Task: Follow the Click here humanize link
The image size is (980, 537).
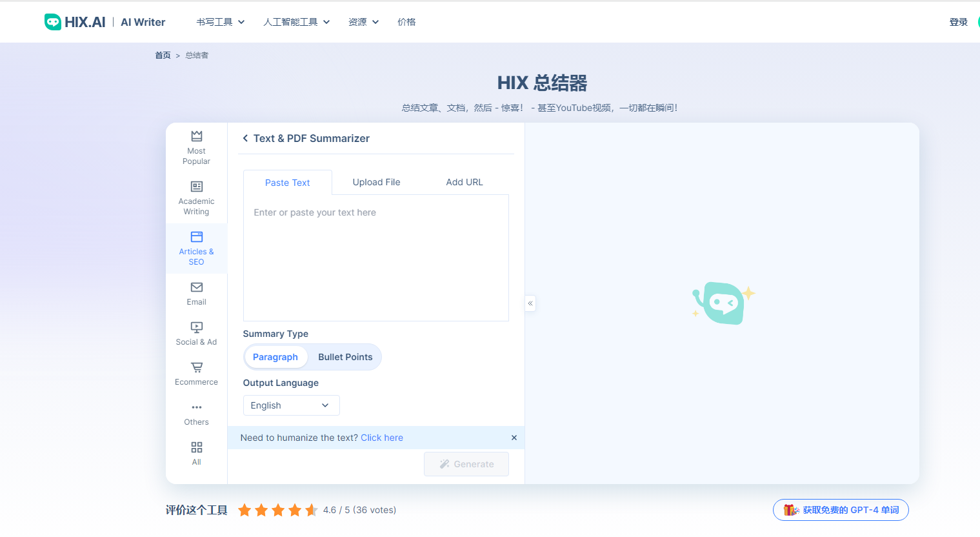Action: pyautogui.click(x=382, y=438)
